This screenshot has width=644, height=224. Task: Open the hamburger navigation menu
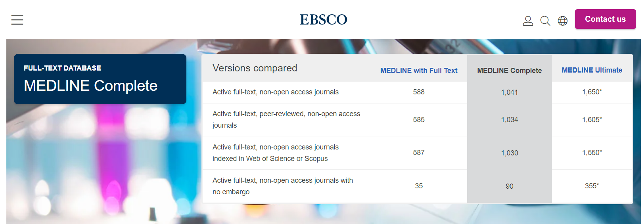17,20
